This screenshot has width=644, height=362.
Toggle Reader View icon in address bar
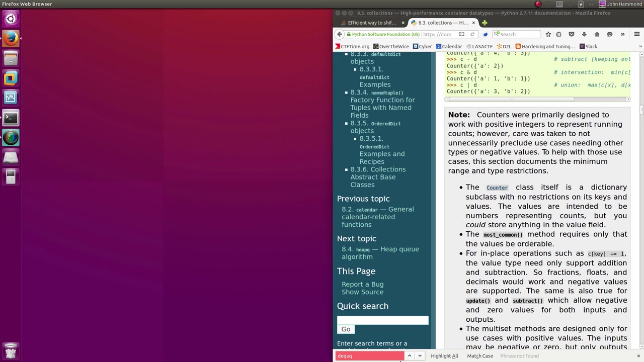tap(461, 34)
